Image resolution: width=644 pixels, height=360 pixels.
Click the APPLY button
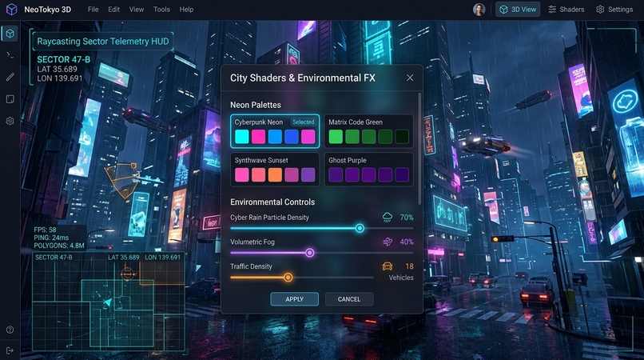(x=295, y=299)
